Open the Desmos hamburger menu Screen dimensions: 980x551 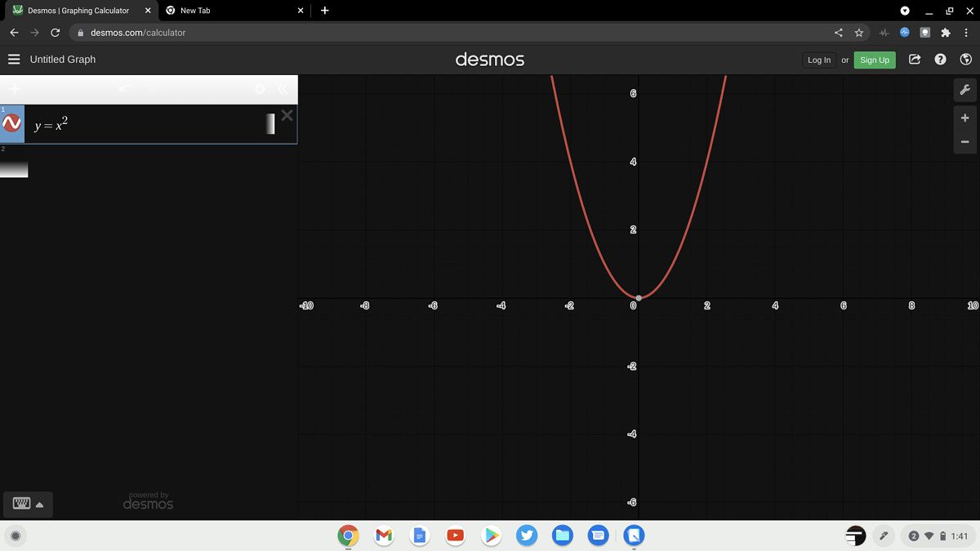14,60
